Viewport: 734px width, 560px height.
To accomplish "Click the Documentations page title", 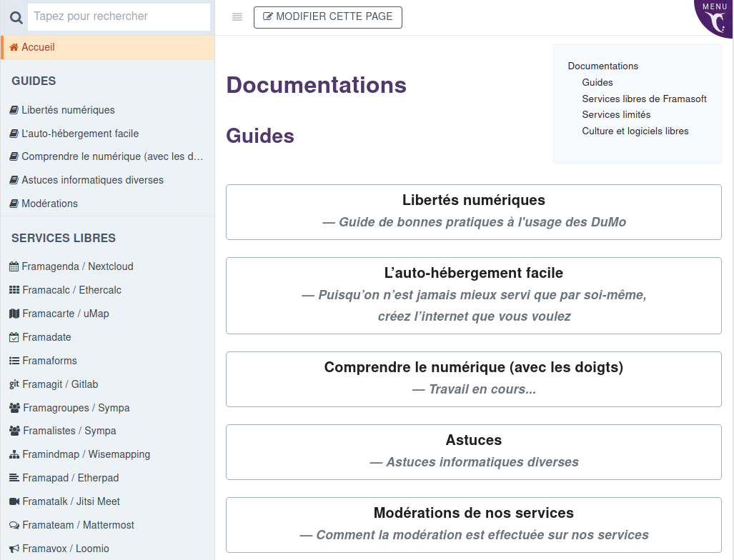I will click(317, 85).
